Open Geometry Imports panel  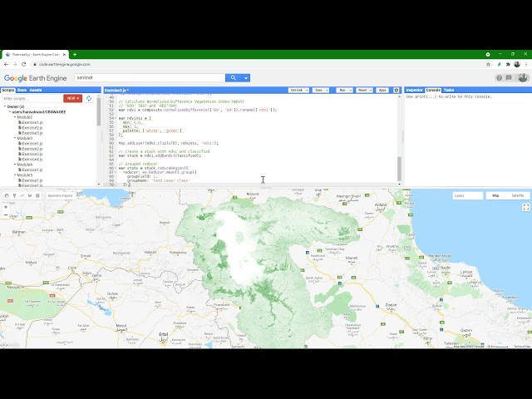click(x=60, y=196)
